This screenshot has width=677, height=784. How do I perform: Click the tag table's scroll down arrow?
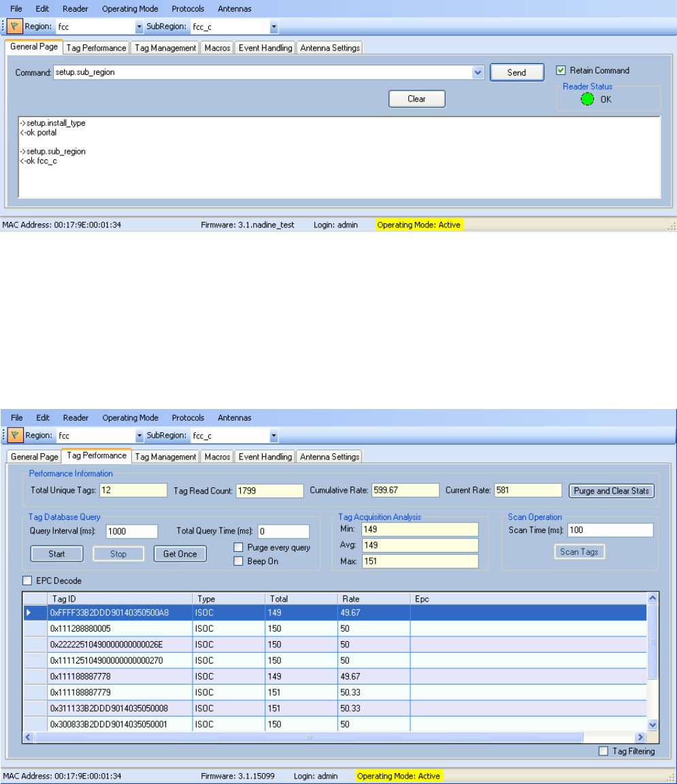click(653, 725)
